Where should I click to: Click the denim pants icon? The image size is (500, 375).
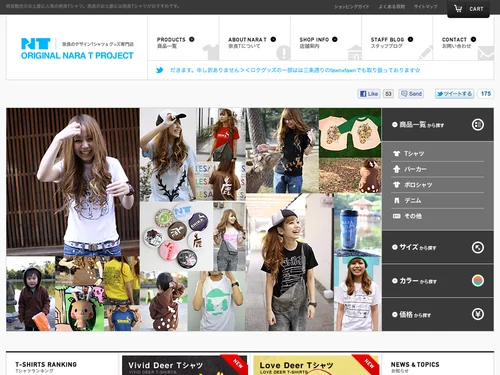pyautogui.click(x=396, y=200)
